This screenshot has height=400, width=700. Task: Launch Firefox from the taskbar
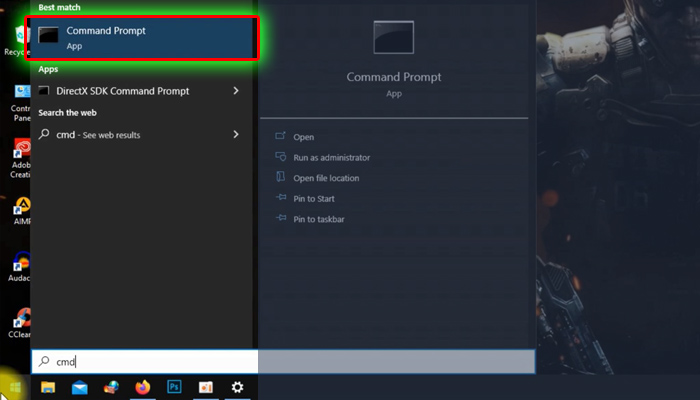142,387
